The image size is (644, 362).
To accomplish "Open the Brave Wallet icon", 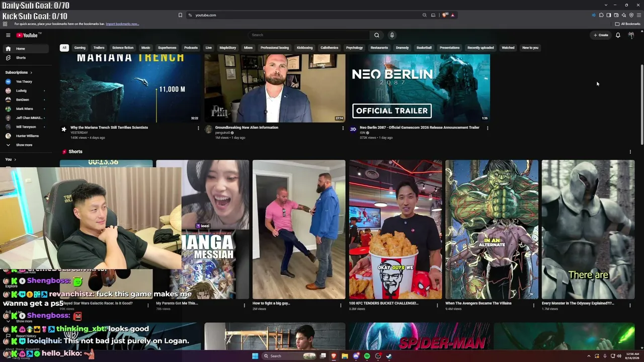I will point(616,15).
